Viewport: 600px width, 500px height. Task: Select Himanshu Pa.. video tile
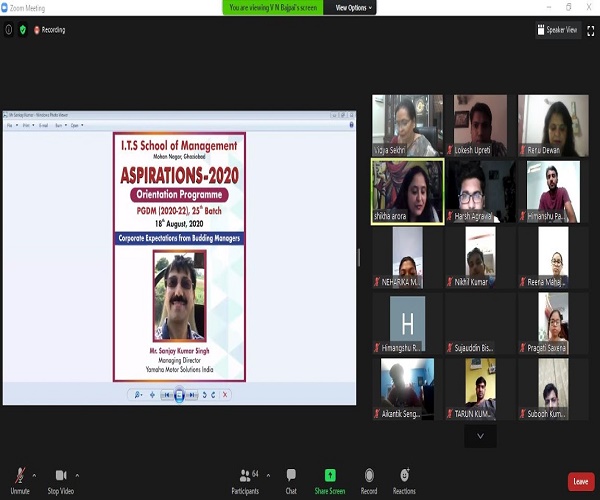coord(553,192)
